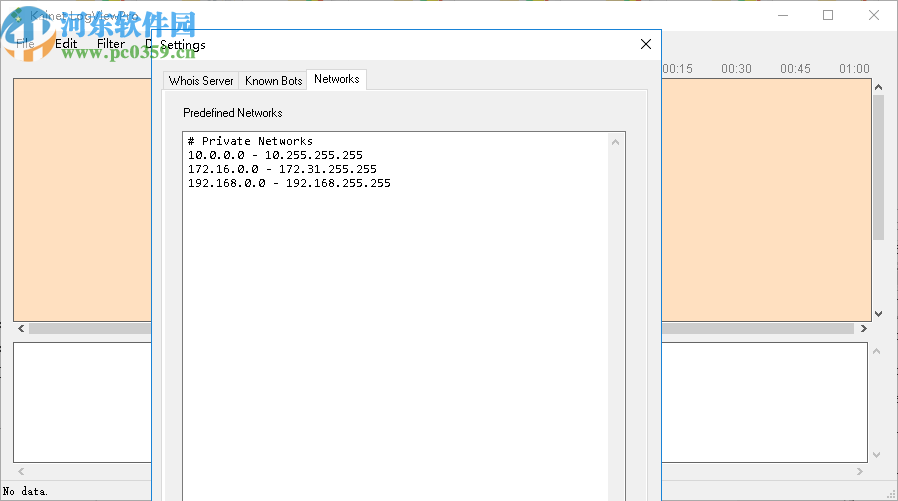
Task: Switch to the Whois Server tab
Action: click(201, 81)
